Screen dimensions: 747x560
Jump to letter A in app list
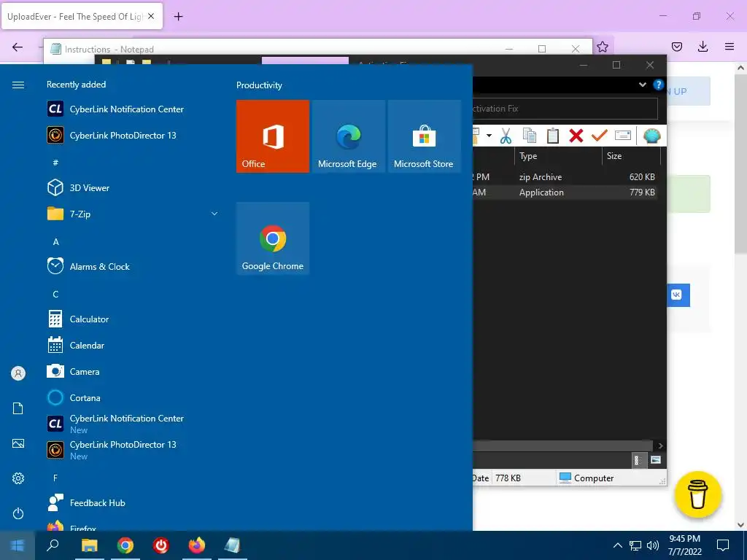tap(55, 242)
